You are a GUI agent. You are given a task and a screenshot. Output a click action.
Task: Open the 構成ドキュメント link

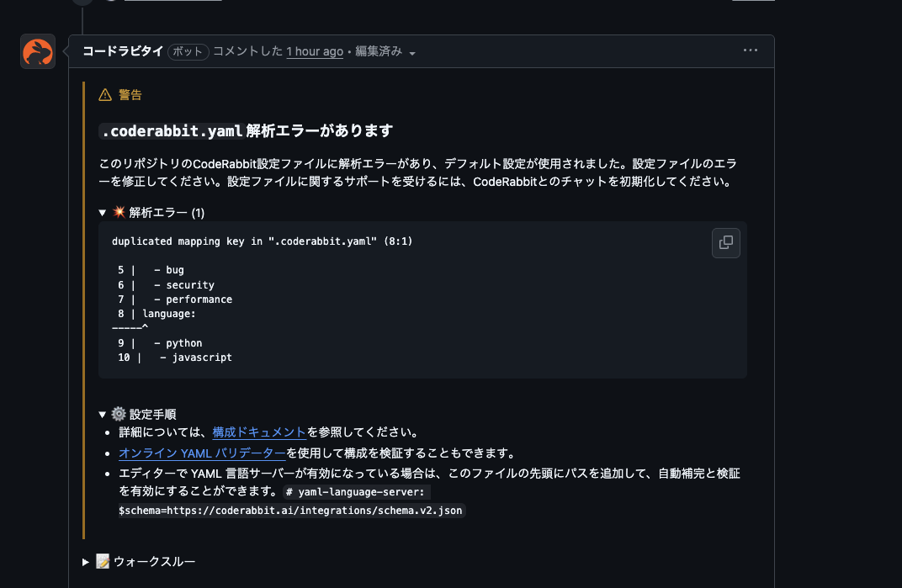pos(259,432)
